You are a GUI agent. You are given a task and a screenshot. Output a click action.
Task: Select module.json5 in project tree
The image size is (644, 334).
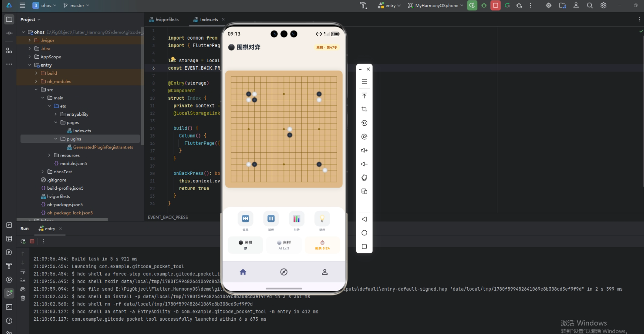pyautogui.click(x=70, y=163)
